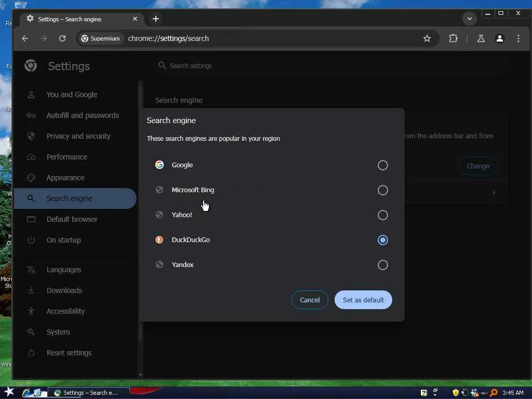532x399 pixels.
Task: Click the Google label in list
Action: click(182, 165)
